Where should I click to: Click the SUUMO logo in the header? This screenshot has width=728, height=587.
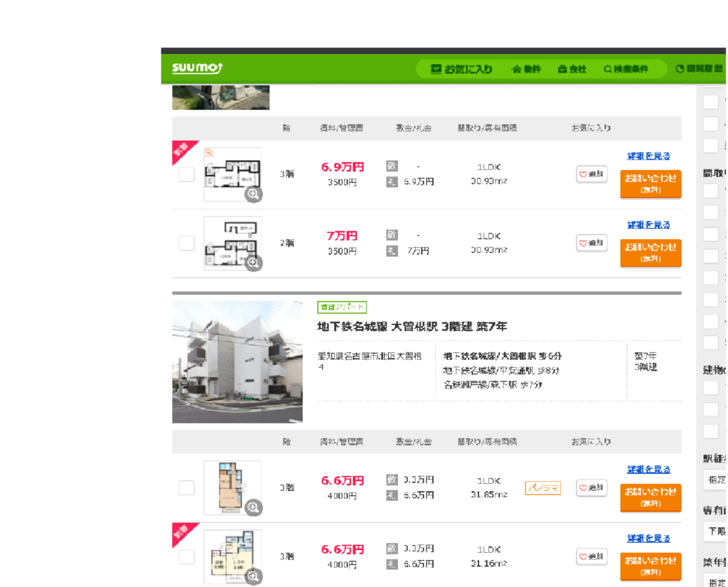pos(198,68)
